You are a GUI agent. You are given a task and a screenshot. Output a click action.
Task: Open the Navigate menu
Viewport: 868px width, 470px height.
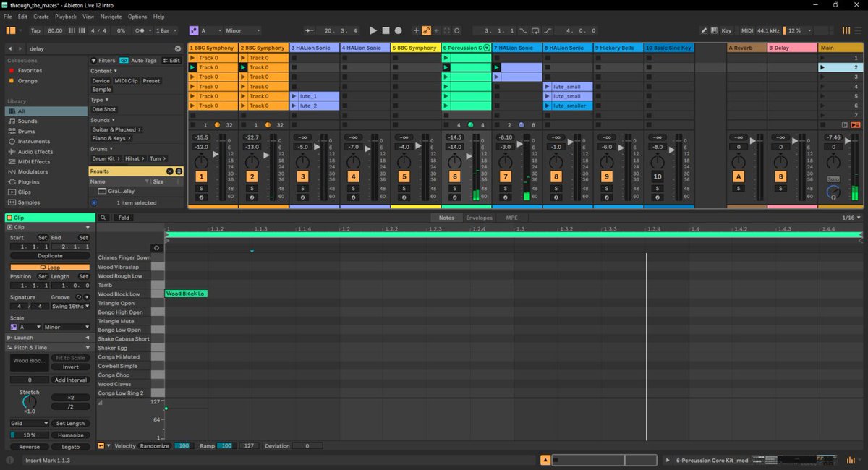tap(111, 16)
